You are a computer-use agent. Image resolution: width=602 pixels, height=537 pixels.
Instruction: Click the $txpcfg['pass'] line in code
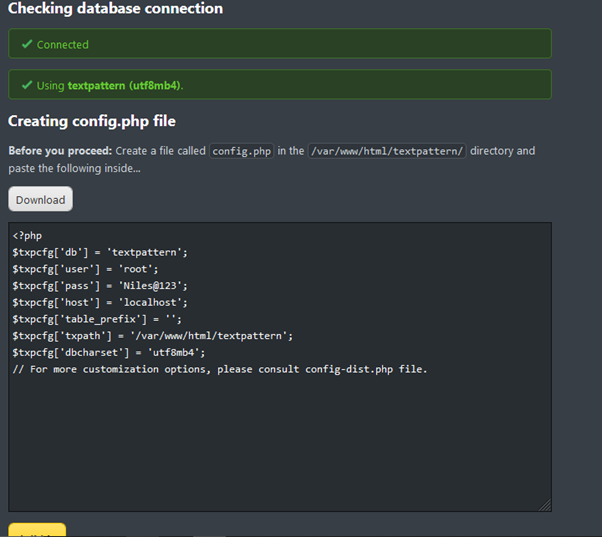pos(99,285)
